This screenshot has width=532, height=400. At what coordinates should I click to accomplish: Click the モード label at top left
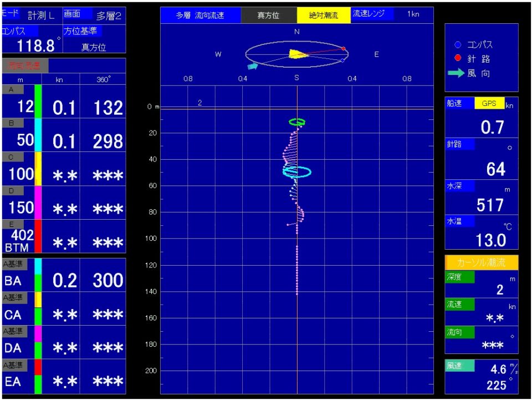10,14
